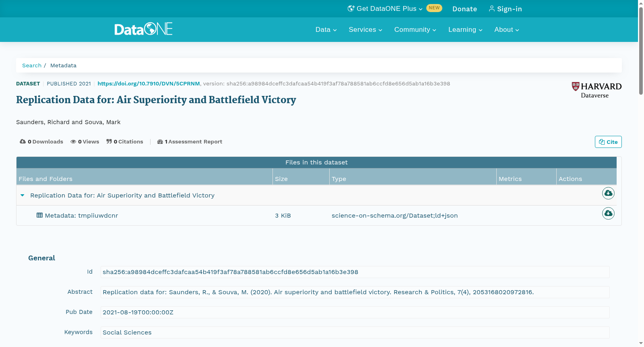Click the Type column header
Screen dimensions: 644x347
tap(413, 177)
